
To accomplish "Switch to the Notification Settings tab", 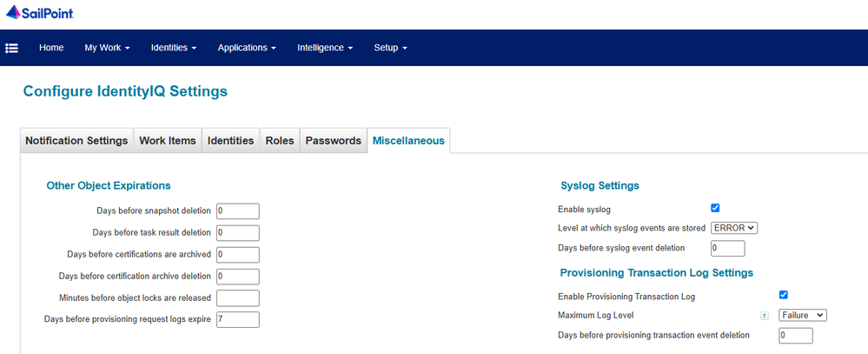I will coord(76,141).
